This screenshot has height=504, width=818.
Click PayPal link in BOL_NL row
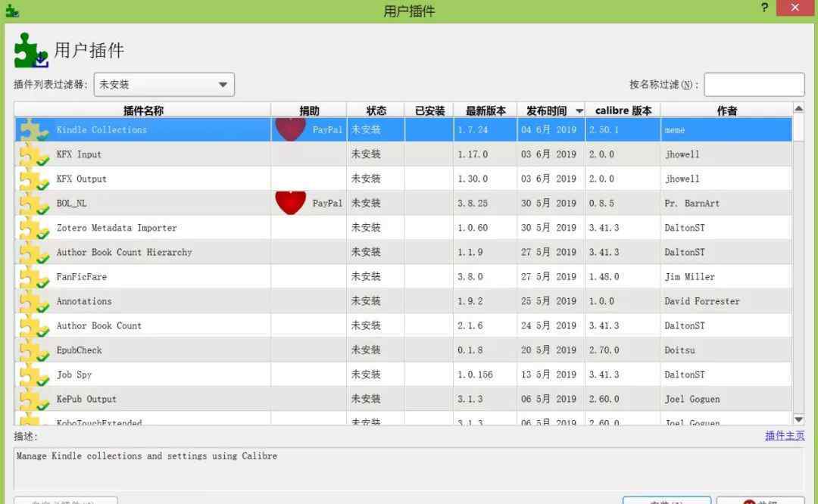(x=327, y=204)
